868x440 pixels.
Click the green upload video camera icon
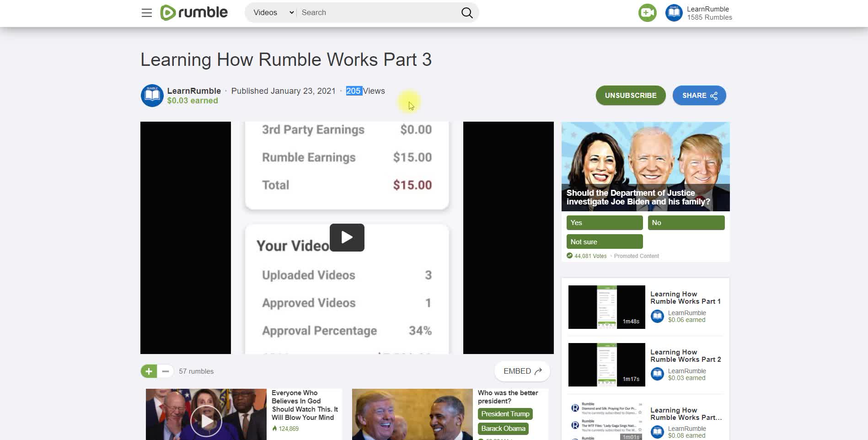pos(647,13)
